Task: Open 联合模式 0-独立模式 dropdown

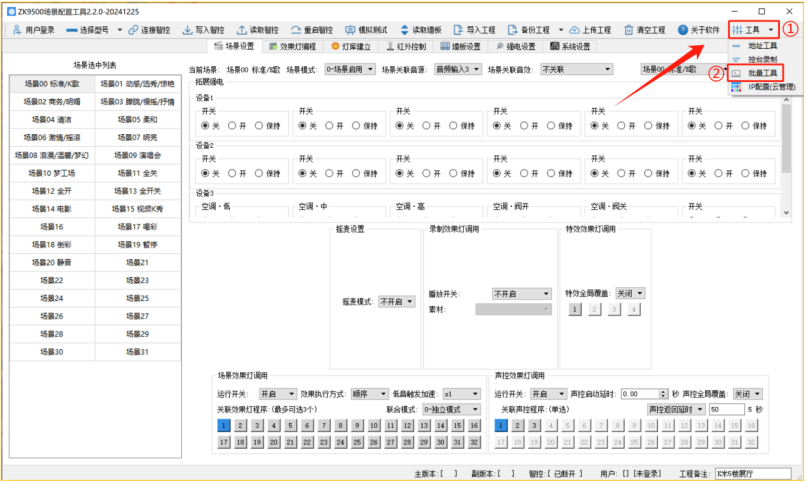Action: point(451,409)
